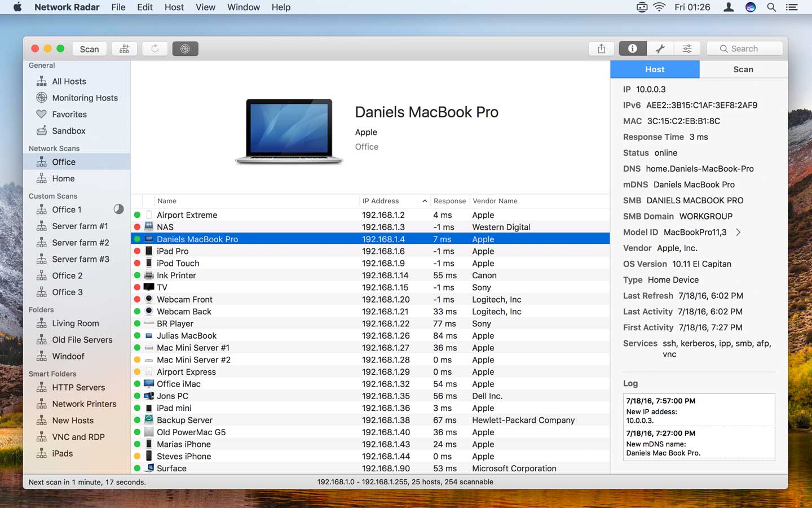Click the refresh scan icon
The height and width of the screenshot is (508, 812).
tap(155, 49)
